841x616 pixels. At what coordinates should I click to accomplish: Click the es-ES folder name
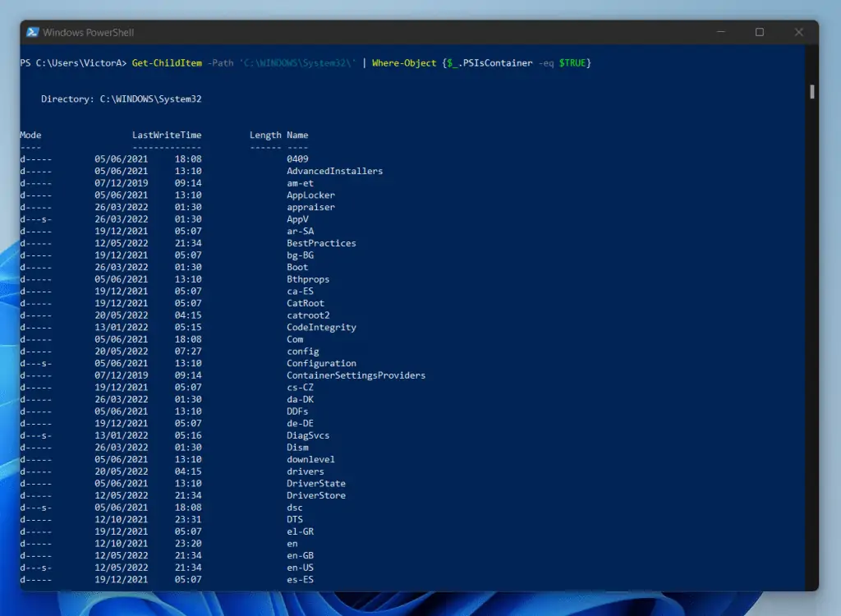300,580
